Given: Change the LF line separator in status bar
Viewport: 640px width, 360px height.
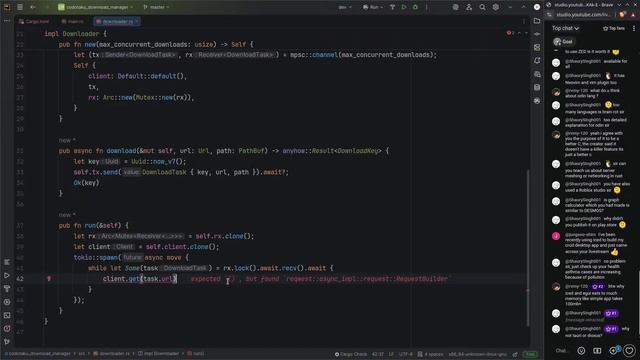Looking at the screenshot, I should point(391,354).
